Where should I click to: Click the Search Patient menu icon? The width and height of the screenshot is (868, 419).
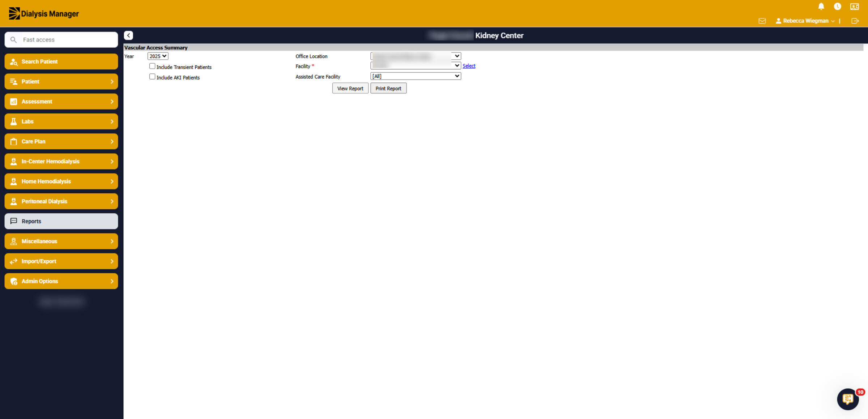pyautogui.click(x=14, y=62)
